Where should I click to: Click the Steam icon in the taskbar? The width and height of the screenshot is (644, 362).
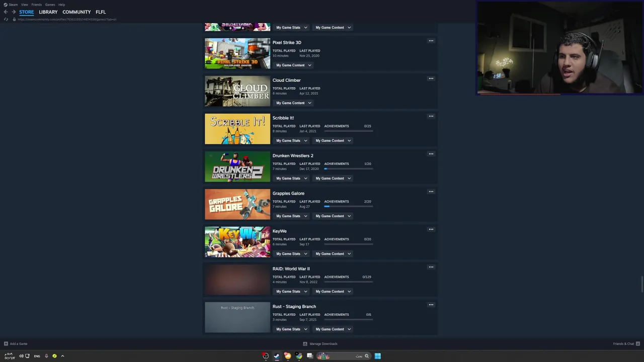point(276,356)
